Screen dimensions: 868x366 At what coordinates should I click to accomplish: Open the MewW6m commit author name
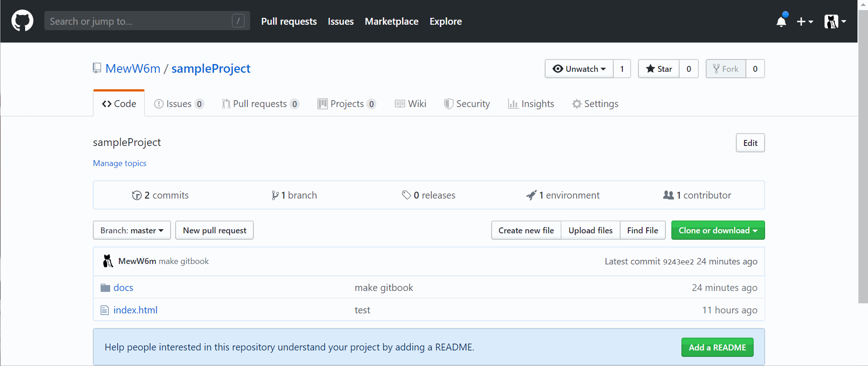coord(137,261)
